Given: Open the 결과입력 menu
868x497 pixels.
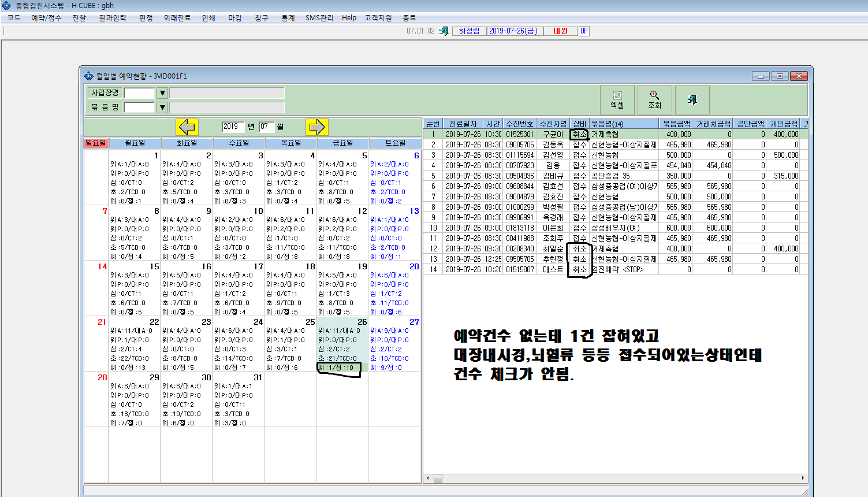Looking at the screenshot, I should point(113,18).
